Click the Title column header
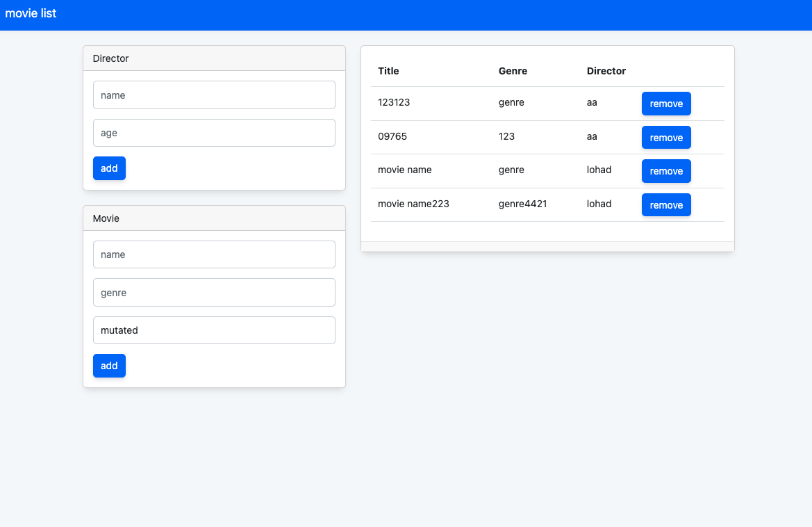Screen dimensions: 812x527 click(388, 71)
